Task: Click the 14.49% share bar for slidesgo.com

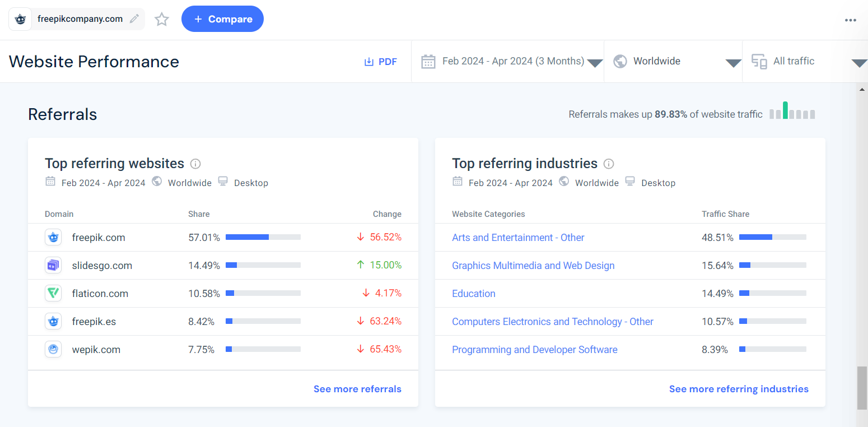Action: [263, 266]
